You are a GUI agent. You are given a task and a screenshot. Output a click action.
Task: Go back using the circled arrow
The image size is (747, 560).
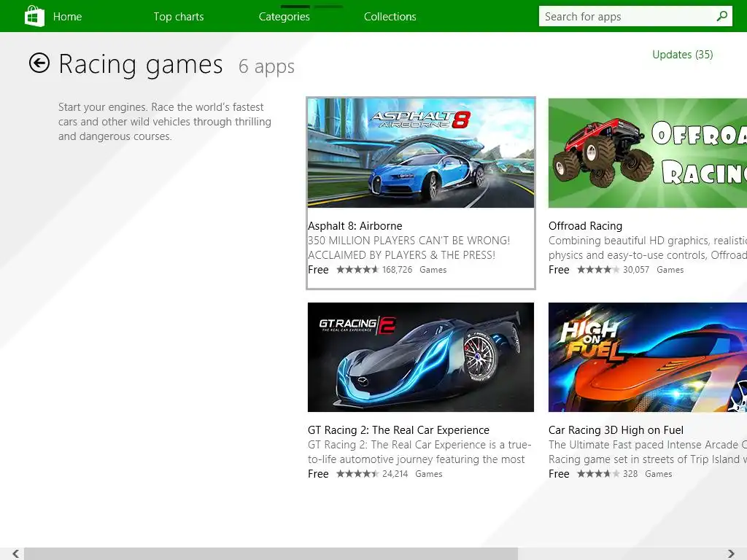click(x=39, y=63)
